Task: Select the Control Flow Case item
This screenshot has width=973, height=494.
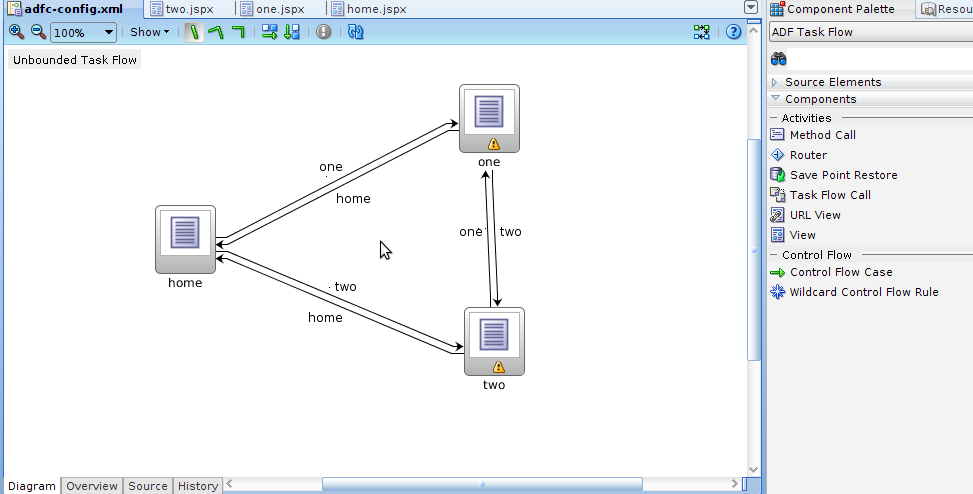Action: coord(840,272)
